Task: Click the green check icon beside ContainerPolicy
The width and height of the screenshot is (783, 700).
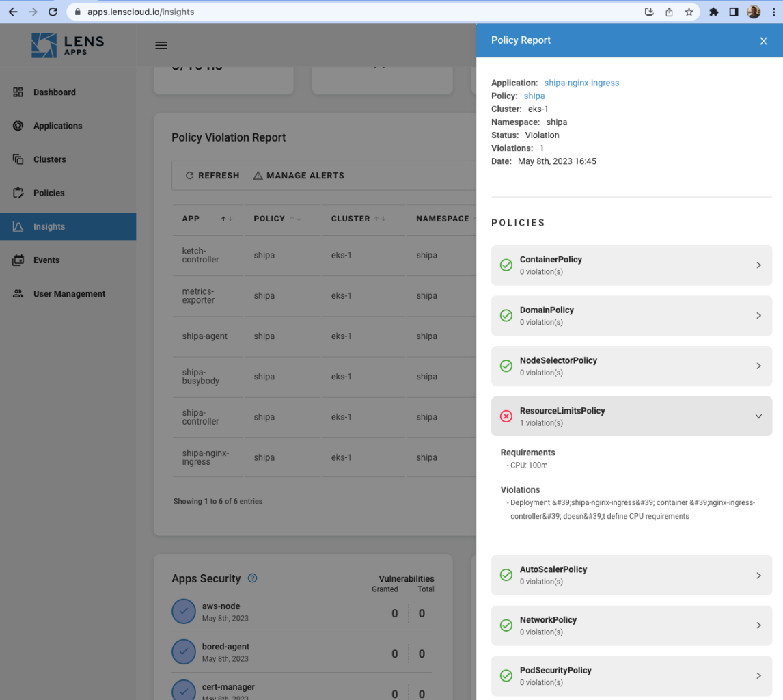Action: tap(506, 265)
